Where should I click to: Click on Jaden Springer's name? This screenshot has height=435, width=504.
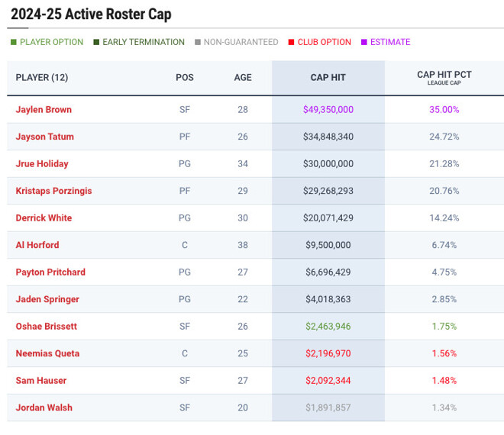47,299
